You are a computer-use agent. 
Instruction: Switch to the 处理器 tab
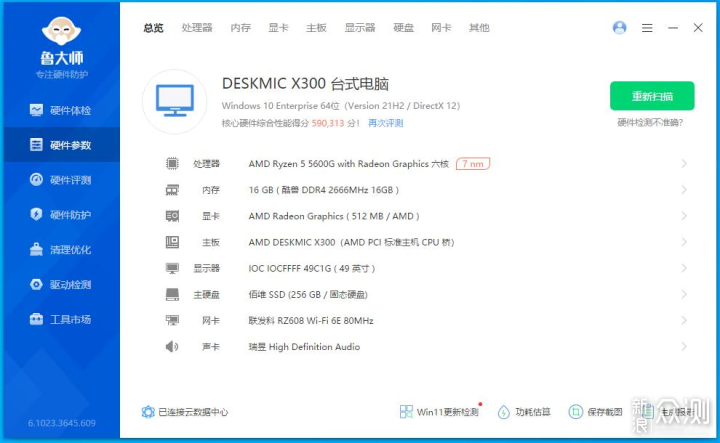(197, 28)
